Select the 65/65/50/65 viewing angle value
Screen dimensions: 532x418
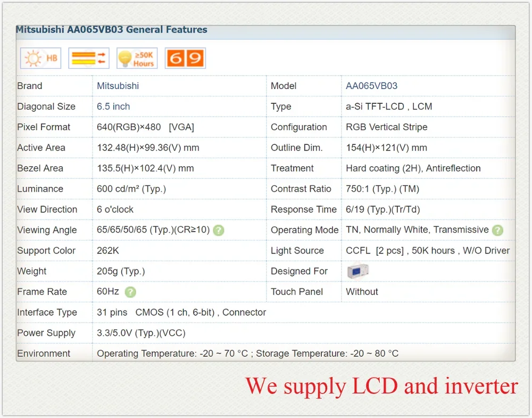tap(153, 230)
